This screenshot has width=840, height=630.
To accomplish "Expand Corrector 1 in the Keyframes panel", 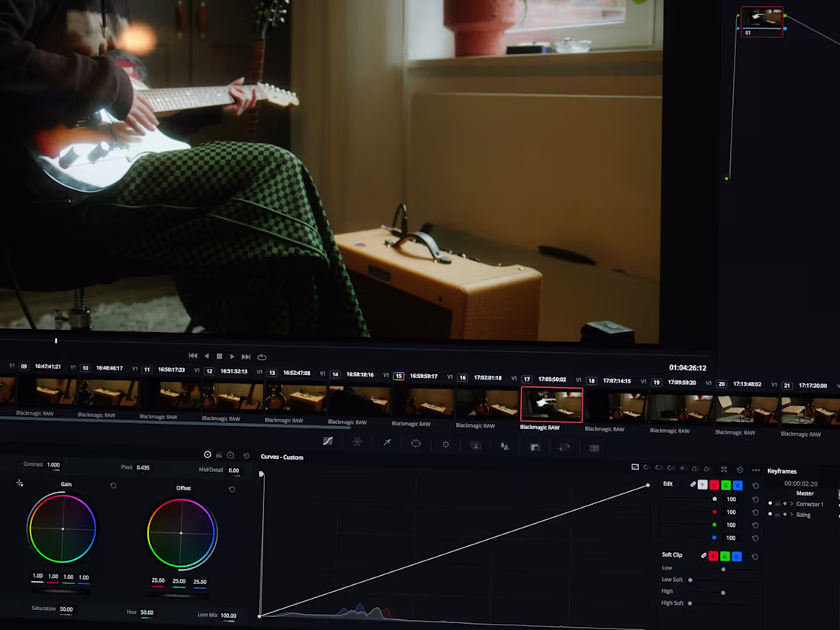I will tap(791, 504).
